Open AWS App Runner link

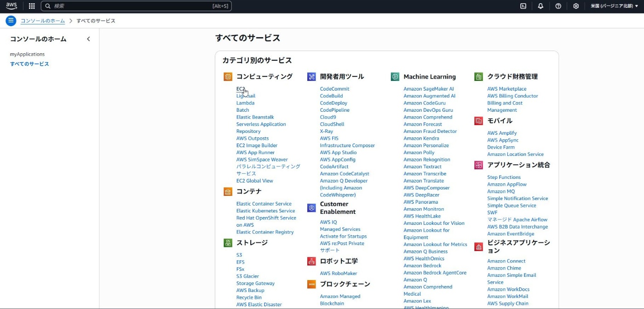[255, 153]
